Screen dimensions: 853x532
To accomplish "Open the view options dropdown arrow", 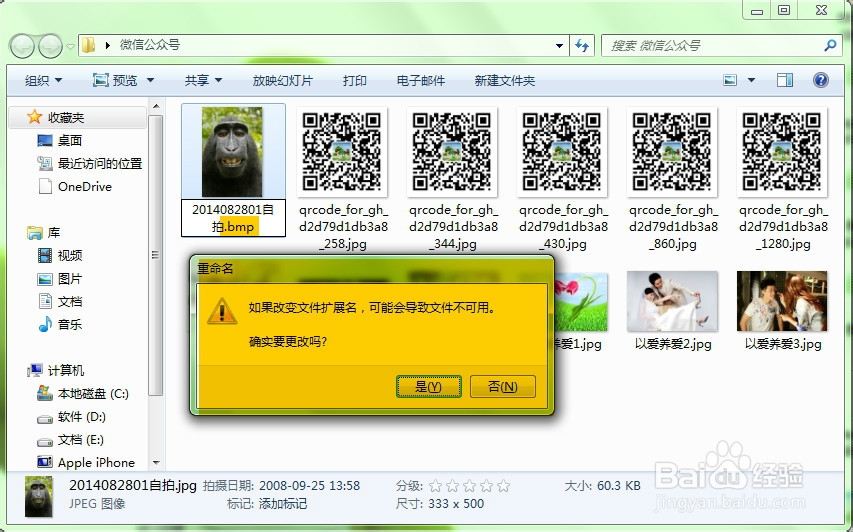I will click(x=751, y=81).
